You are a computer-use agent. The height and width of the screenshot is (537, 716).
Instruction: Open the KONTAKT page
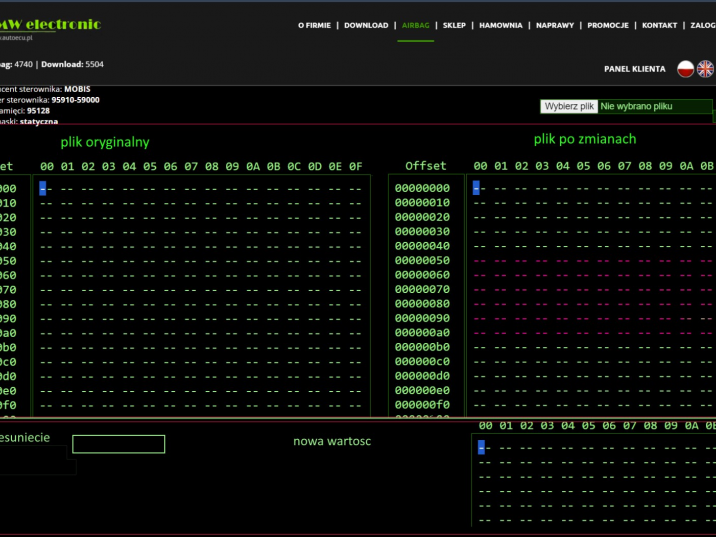[659, 25]
